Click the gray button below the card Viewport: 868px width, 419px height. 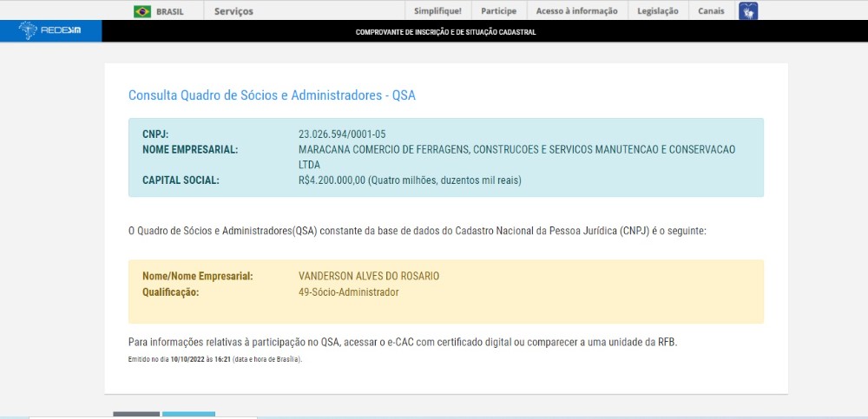pyautogui.click(x=136, y=415)
